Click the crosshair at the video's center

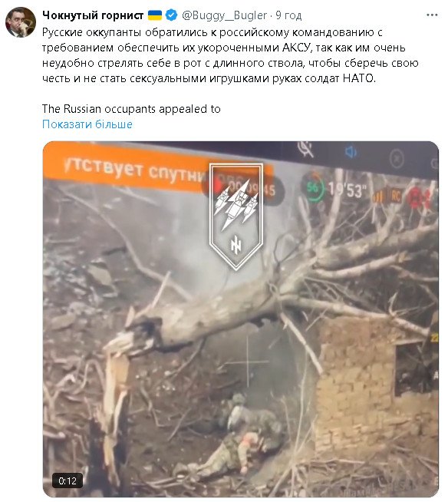[247, 362]
